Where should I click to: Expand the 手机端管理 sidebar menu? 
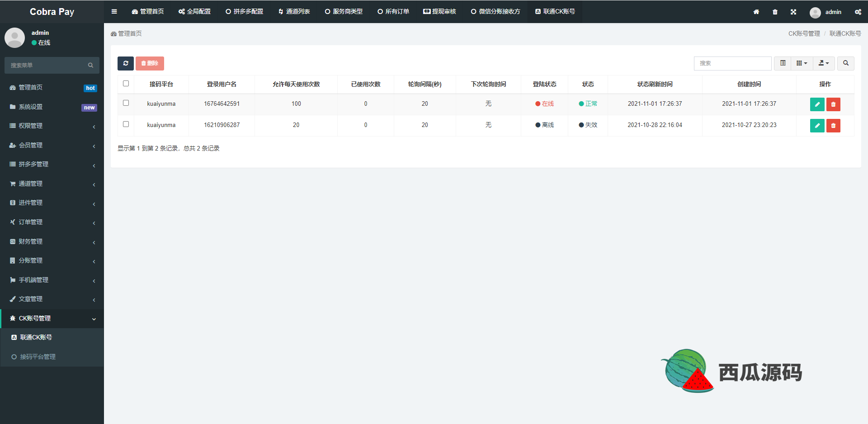click(52, 280)
